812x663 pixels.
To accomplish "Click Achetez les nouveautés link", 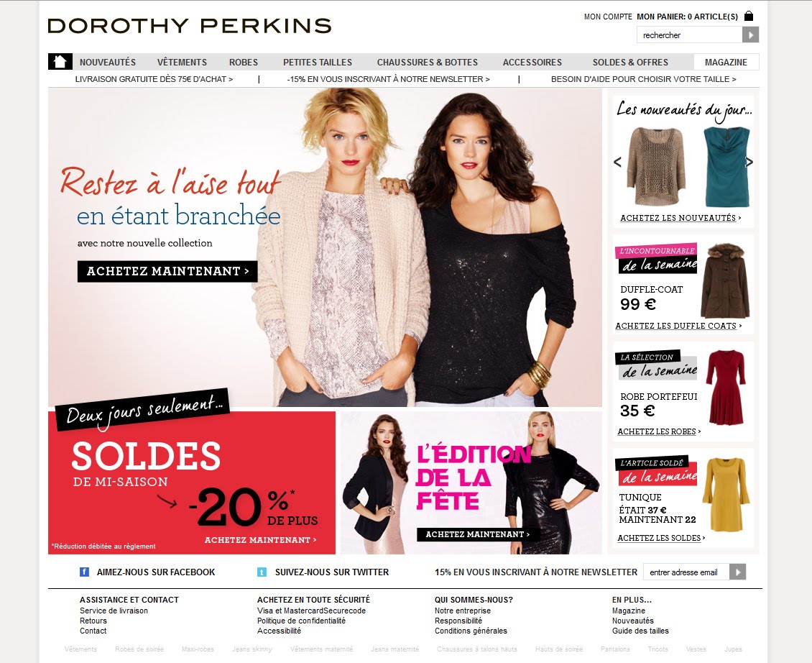I will pyautogui.click(x=680, y=218).
